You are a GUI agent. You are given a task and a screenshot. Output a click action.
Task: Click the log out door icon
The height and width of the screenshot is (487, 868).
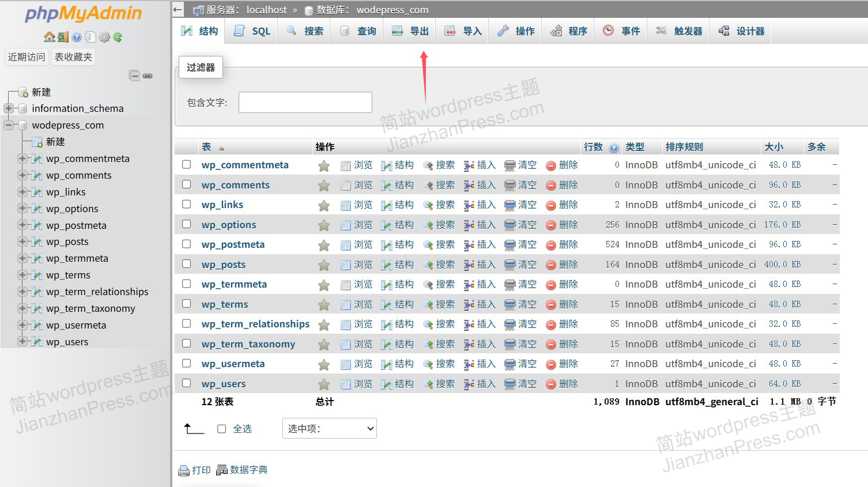pyautogui.click(x=63, y=37)
